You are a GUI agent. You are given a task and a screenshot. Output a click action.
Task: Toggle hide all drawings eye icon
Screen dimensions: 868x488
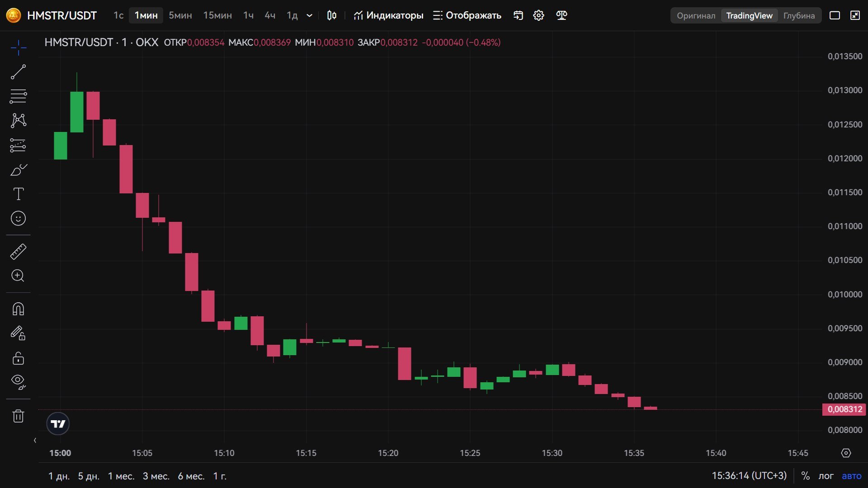(19, 382)
